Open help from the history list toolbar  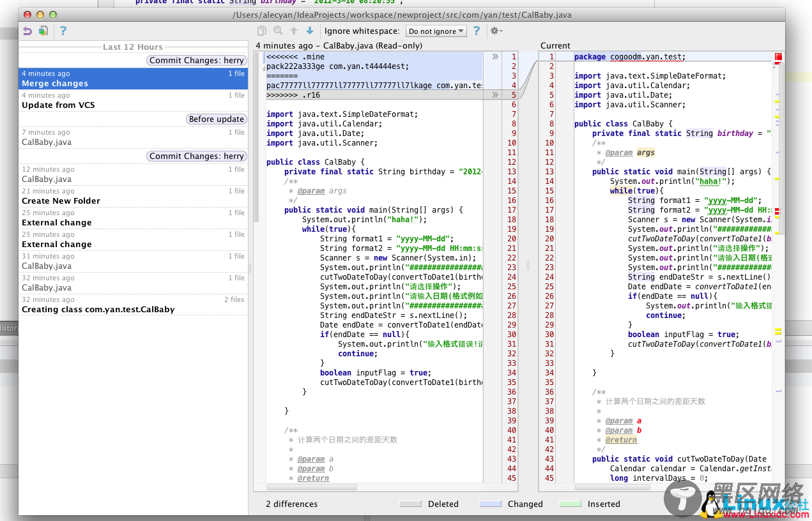[x=63, y=31]
